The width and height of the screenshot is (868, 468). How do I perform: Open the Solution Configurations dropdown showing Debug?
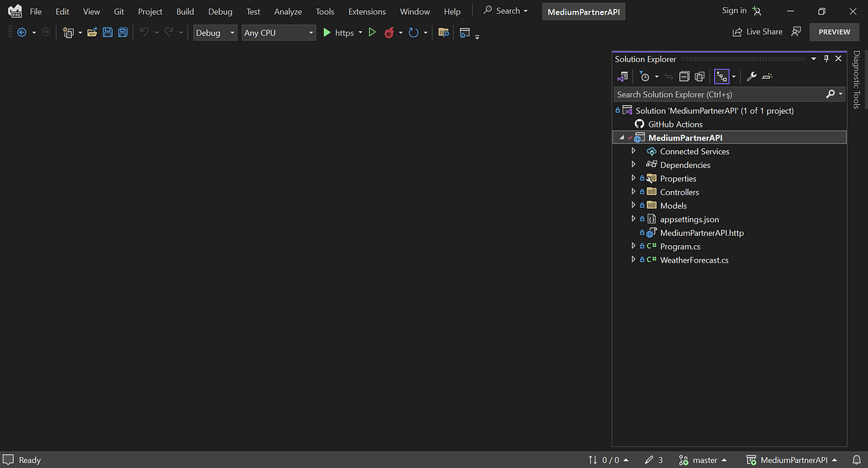(x=215, y=32)
